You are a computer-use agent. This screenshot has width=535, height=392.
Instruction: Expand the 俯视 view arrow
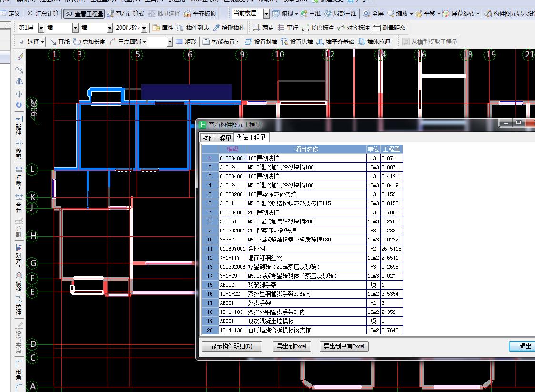[x=296, y=14]
